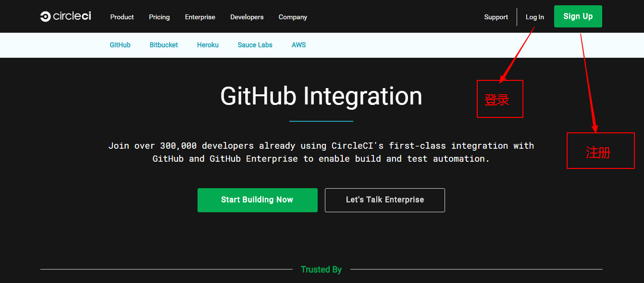
Task: Select the Bitbucket integration tab
Action: click(x=164, y=45)
